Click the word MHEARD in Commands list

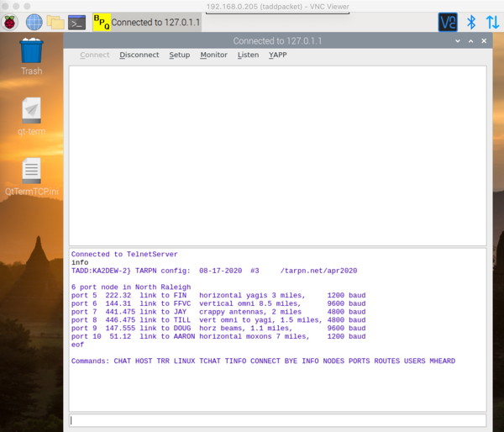click(443, 361)
